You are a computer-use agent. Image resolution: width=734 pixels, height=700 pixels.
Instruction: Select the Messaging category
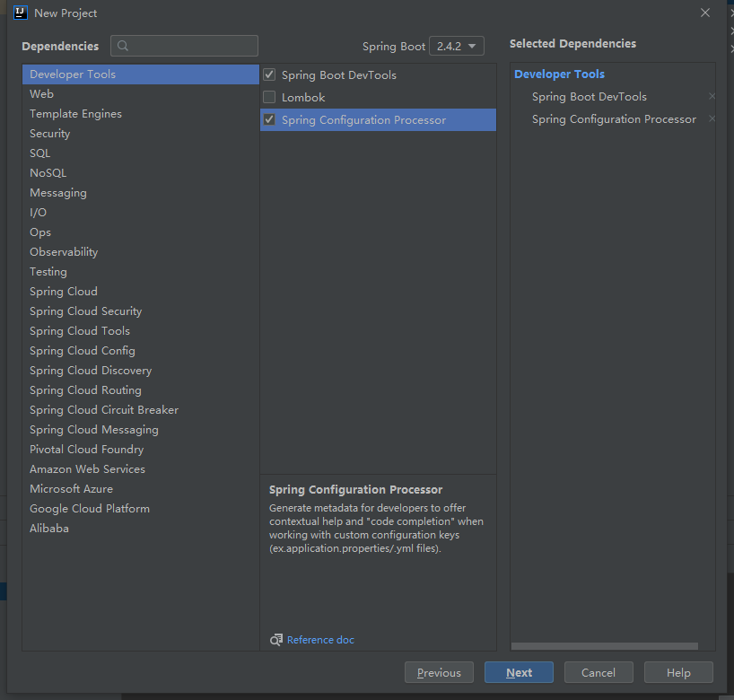(x=141, y=192)
